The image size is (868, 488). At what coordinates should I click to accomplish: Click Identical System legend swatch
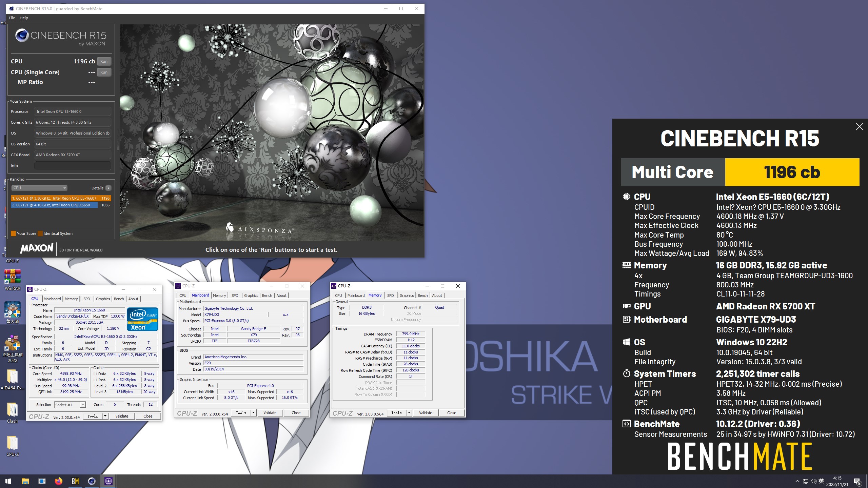click(x=40, y=233)
